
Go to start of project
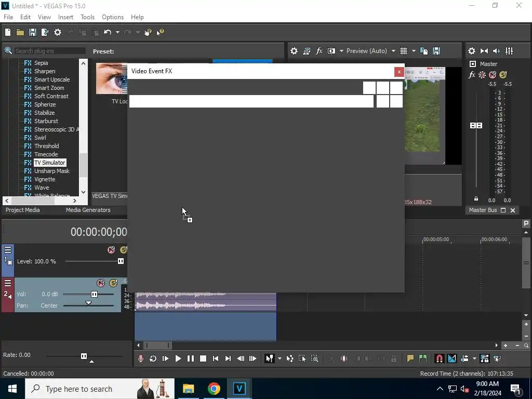coord(216,358)
